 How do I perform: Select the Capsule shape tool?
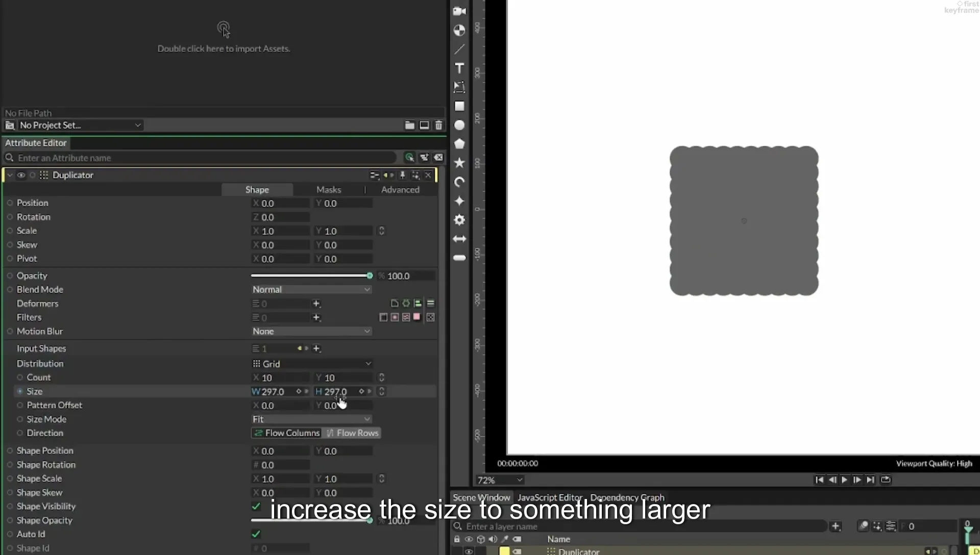click(x=459, y=258)
